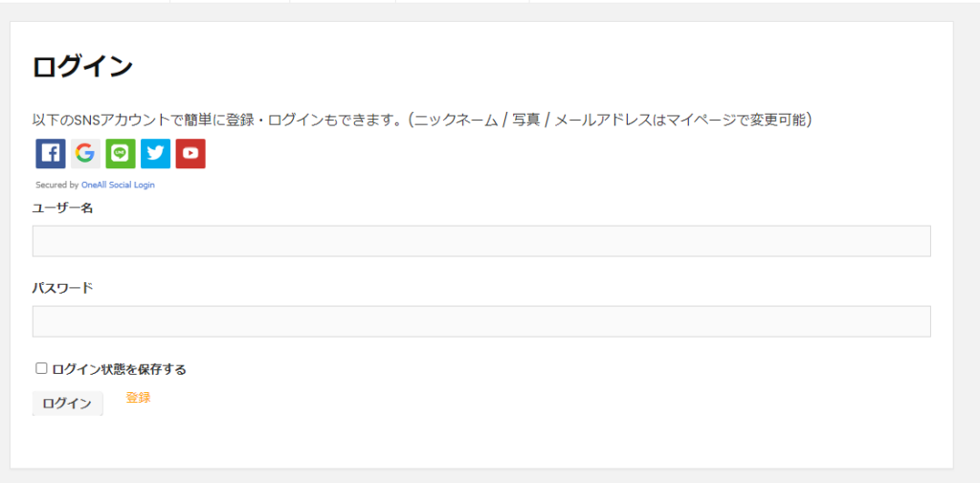Open the OneAll Social Login link
The height and width of the screenshot is (483, 980).
(x=118, y=186)
